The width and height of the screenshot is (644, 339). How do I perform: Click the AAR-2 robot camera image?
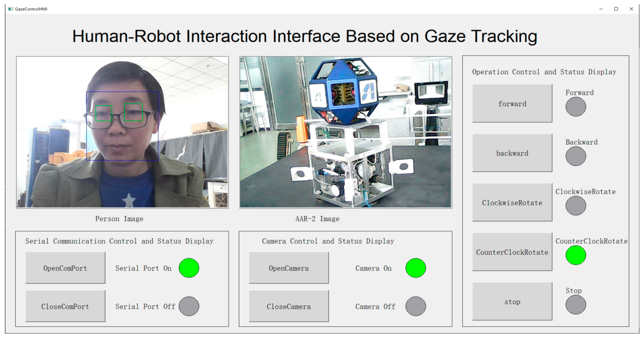click(x=346, y=132)
